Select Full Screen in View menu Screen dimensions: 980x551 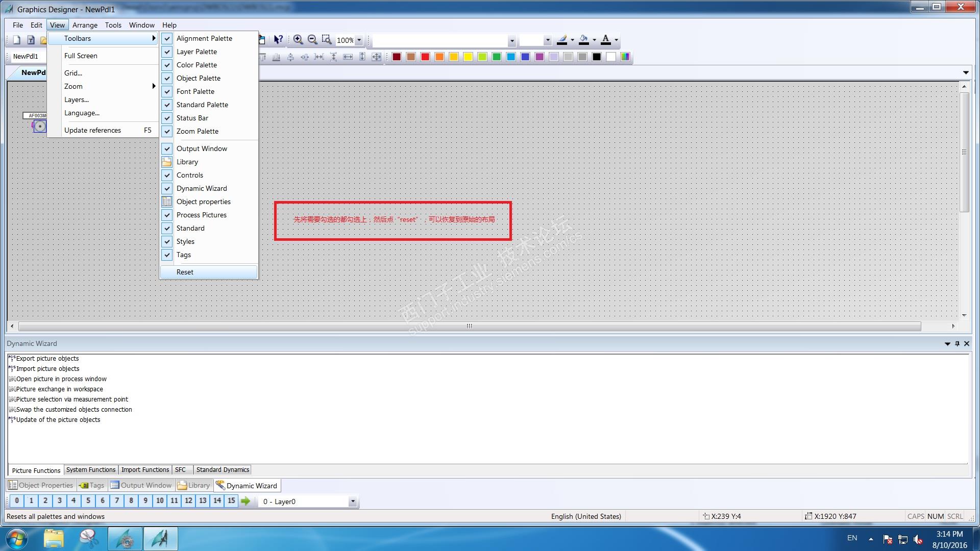81,56
